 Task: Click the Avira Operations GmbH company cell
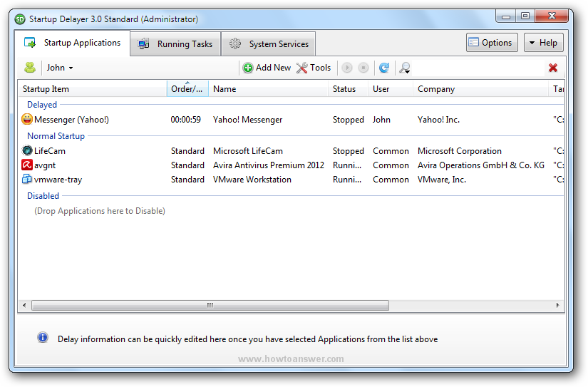click(481, 165)
